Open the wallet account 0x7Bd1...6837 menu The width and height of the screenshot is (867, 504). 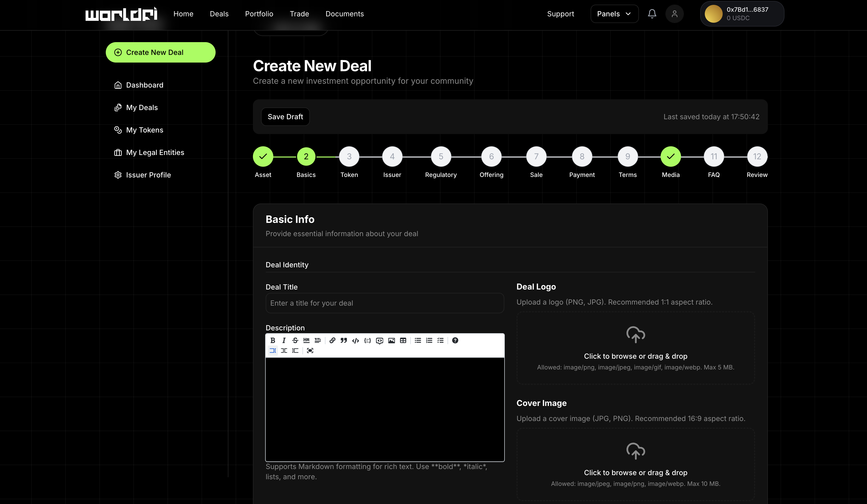point(742,14)
